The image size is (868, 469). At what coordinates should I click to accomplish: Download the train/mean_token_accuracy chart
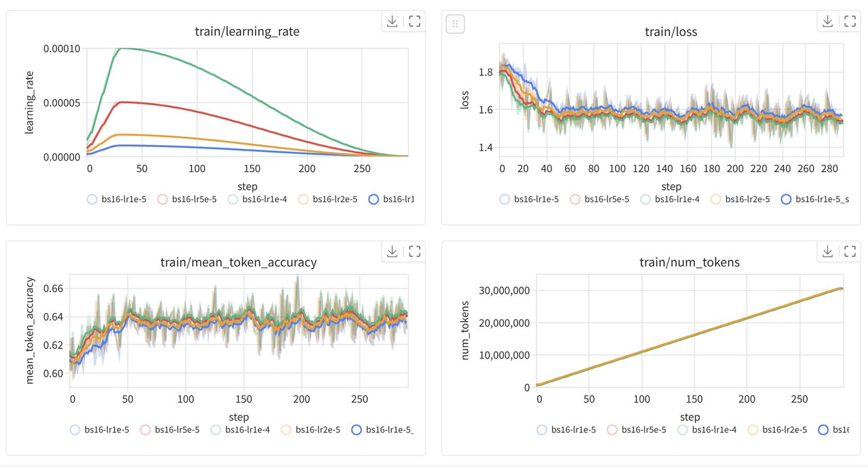tap(392, 251)
